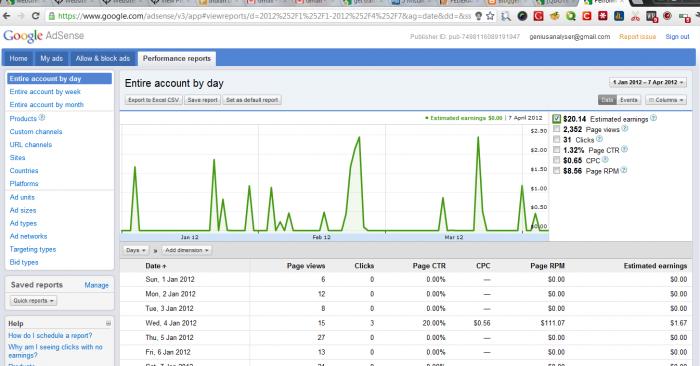
Task: Click the red asterisk extension icon
Action: 603,17
